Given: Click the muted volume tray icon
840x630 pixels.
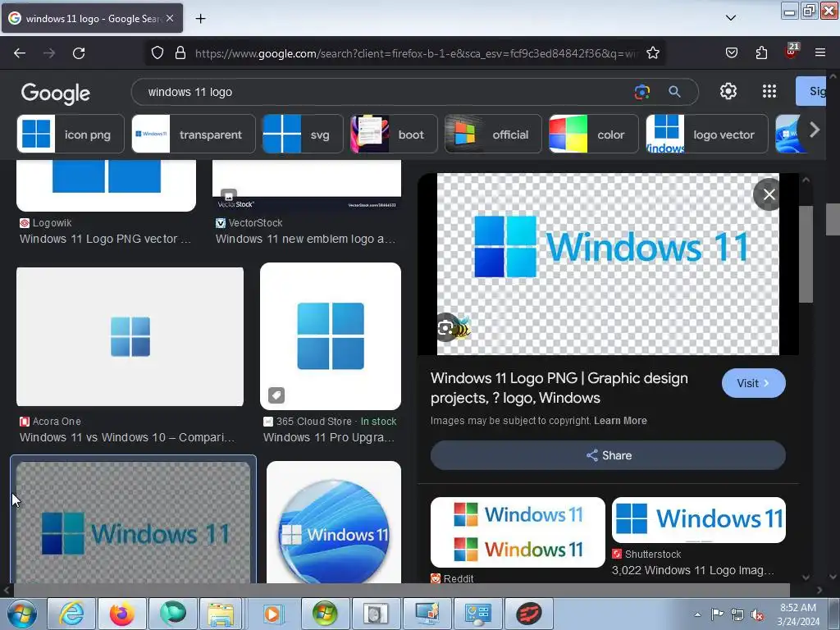Looking at the screenshot, I should click(757, 614).
